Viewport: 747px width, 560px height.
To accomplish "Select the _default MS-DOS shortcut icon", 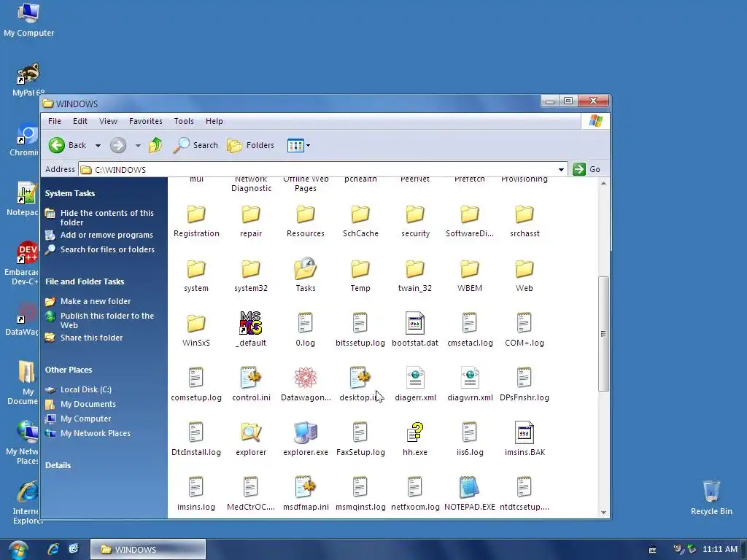I will pos(251,323).
